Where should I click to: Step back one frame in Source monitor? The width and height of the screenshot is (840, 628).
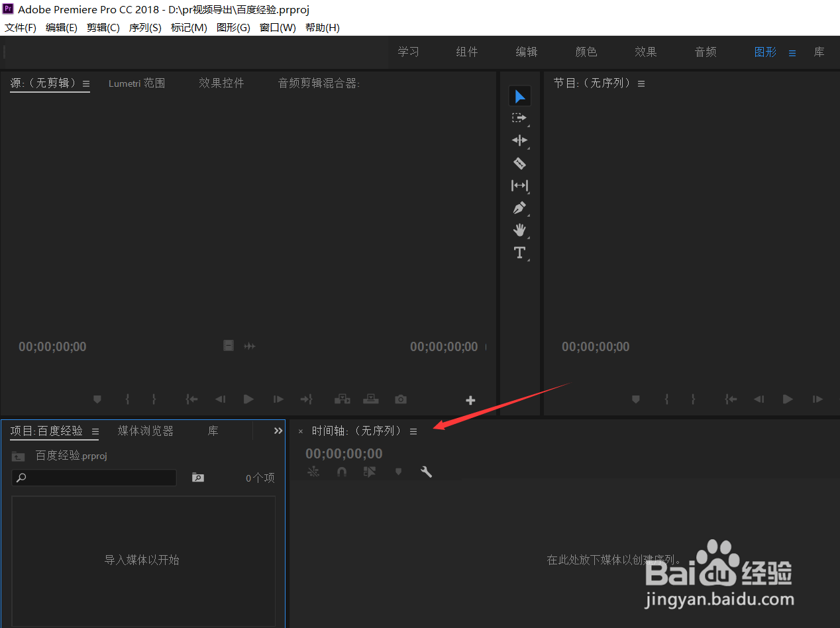(x=221, y=399)
